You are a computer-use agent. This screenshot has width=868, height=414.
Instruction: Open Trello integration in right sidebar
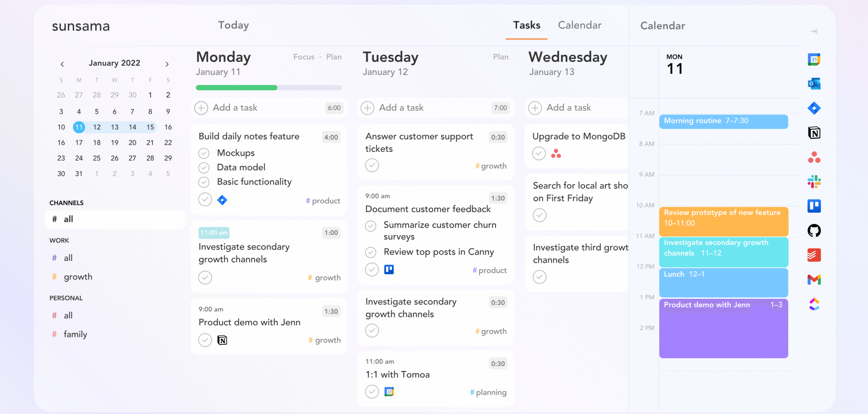[x=814, y=206]
